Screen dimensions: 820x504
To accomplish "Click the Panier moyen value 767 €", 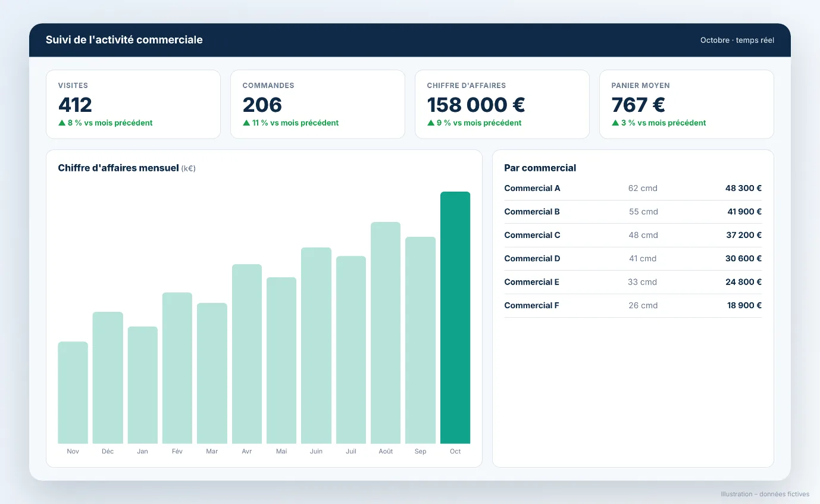I will 638,105.
